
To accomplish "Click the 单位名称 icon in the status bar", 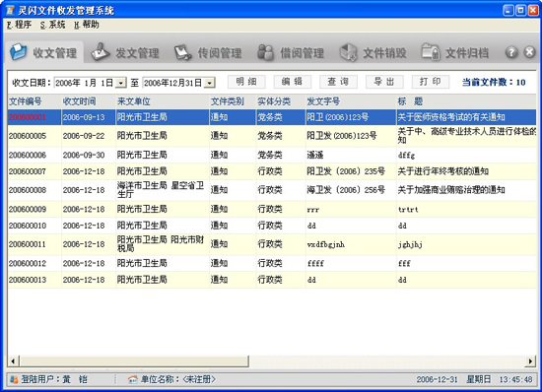I will (133, 379).
